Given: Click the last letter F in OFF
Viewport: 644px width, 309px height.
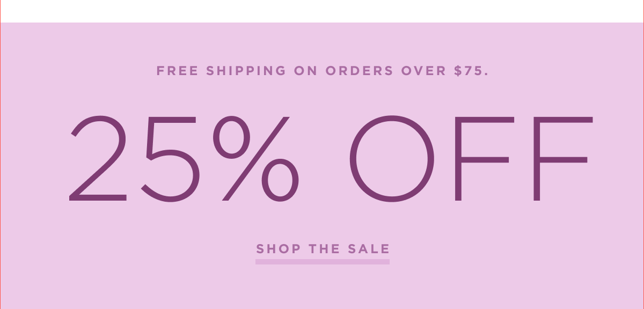Looking at the screenshot, I should [x=561, y=159].
